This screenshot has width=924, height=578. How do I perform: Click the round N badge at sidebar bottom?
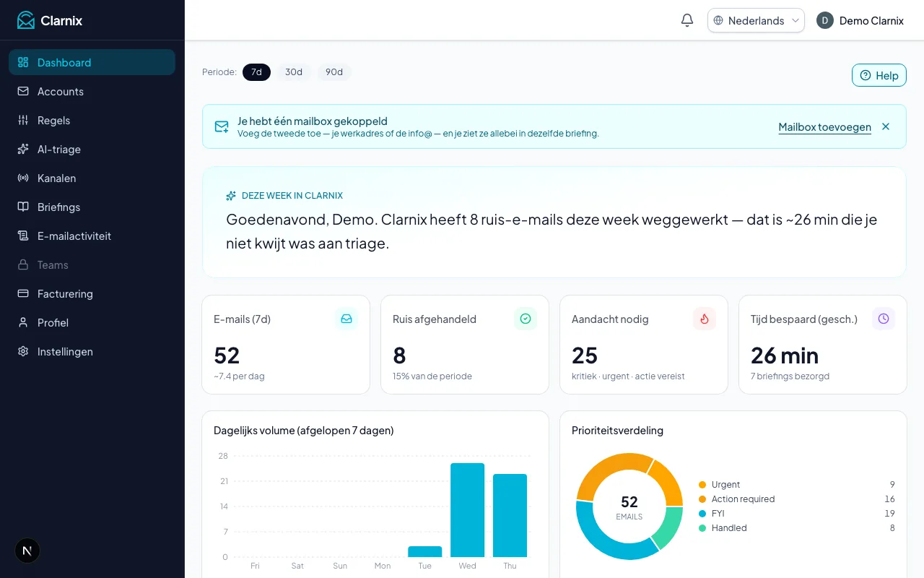pyautogui.click(x=27, y=551)
